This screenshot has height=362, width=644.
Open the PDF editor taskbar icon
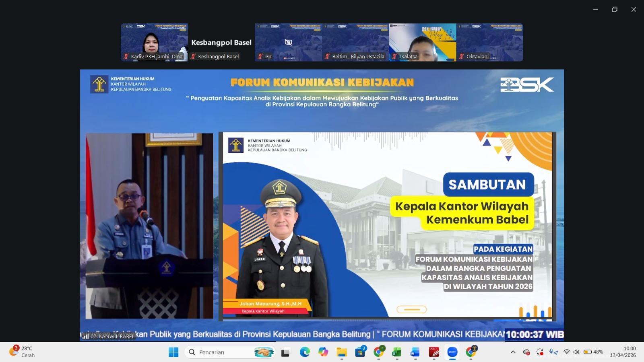pyautogui.click(x=433, y=352)
